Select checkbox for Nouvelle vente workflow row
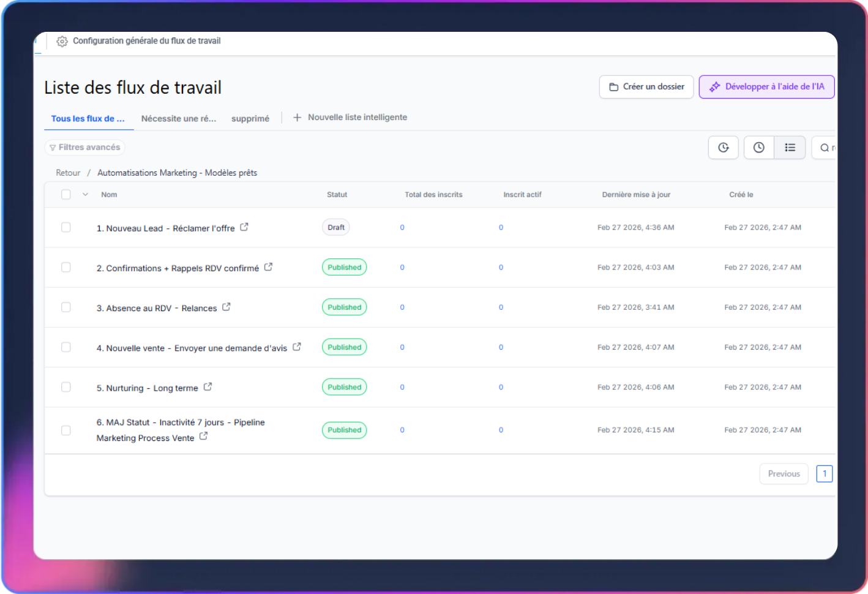 tap(66, 347)
